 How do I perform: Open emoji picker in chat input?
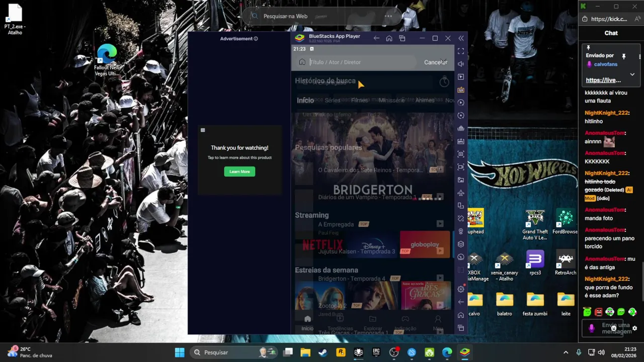pos(614,328)
